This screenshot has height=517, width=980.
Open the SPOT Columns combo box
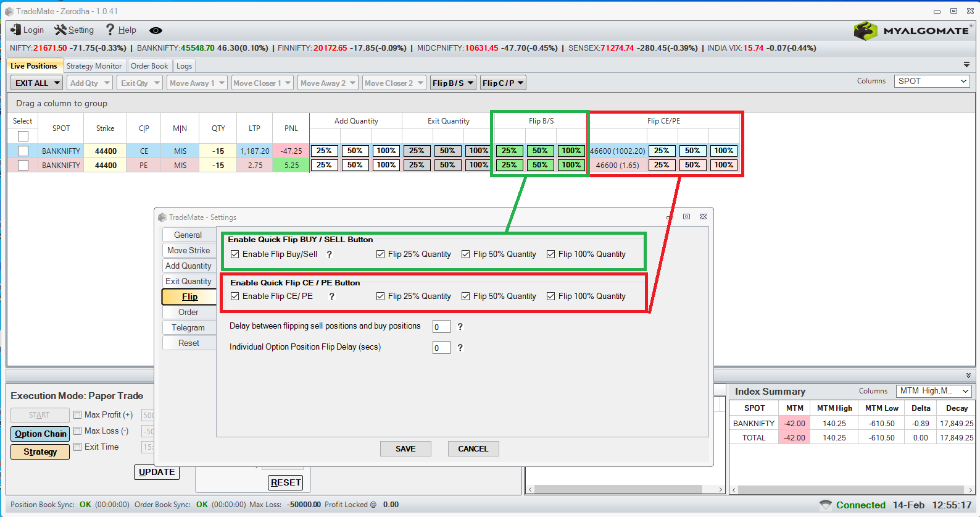(932, 81)
